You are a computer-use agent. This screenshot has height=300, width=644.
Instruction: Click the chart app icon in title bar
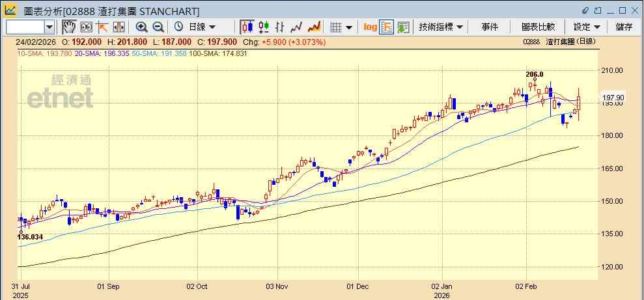pyautogui.click(x=10, y=10)
